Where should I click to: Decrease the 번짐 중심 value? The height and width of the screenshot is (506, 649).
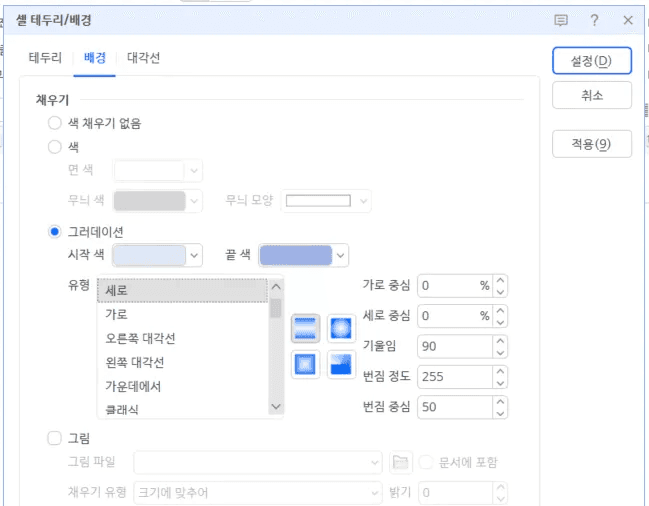[x=500, y=413]
